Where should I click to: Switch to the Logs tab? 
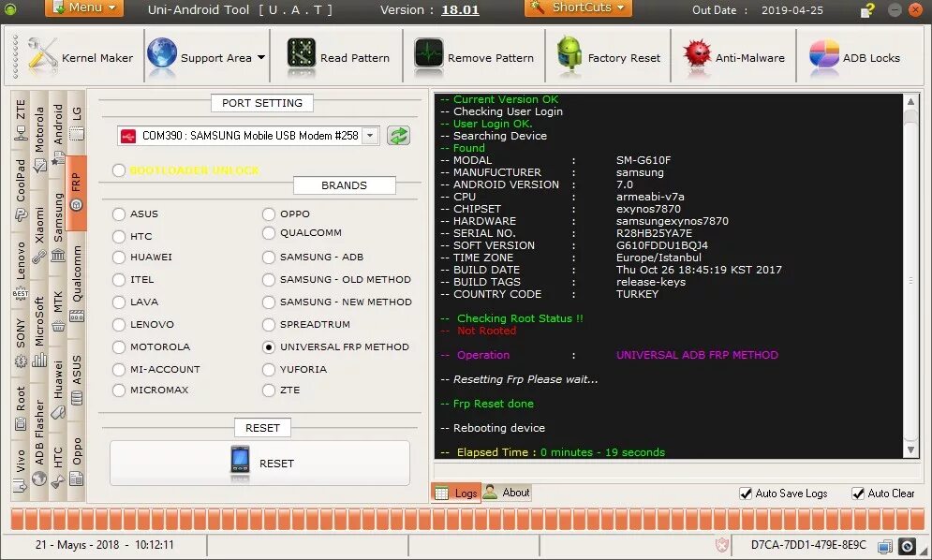pyautogui.click(x=456, y=493)
